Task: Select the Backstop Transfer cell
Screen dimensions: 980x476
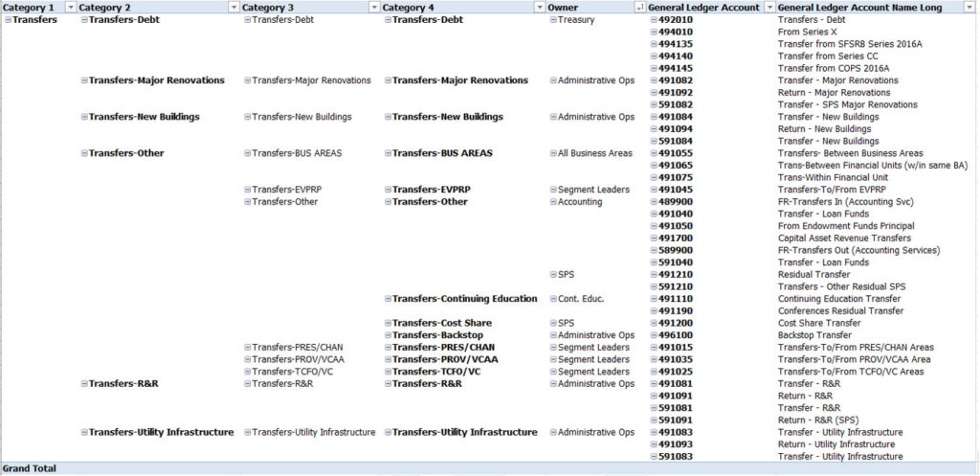Action: tap(813, 336)
